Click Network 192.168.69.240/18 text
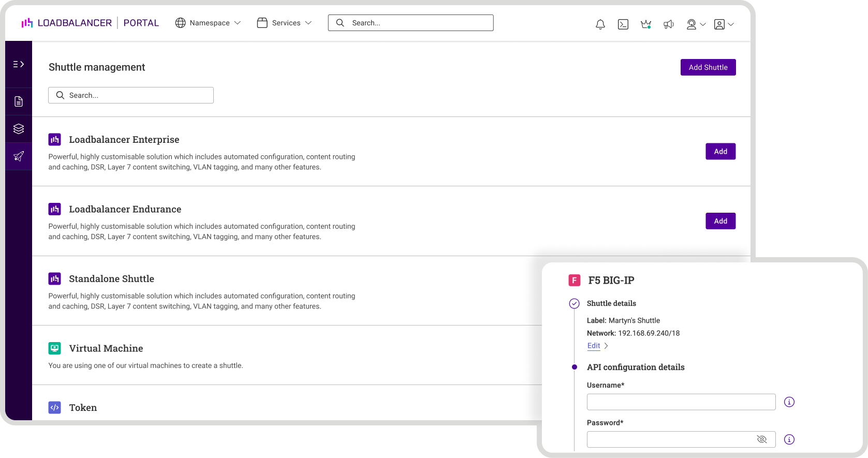 [634, 333]
